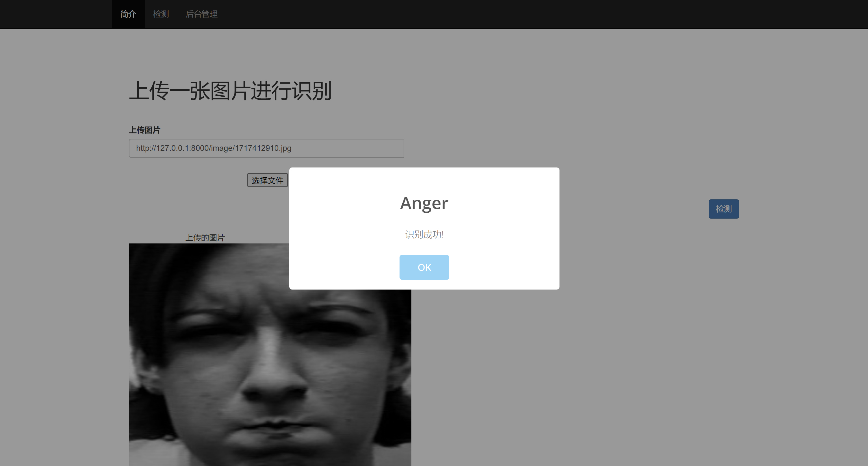Screen dimensions: 868x466
Task: Click the 选择文件 file chooser button
Action: click(x=267, y=180)
